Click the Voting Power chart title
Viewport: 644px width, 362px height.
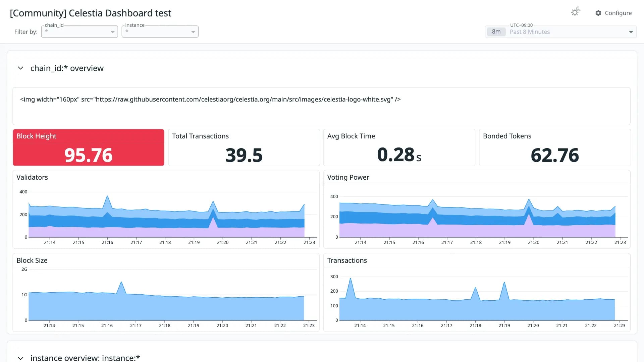348,177
